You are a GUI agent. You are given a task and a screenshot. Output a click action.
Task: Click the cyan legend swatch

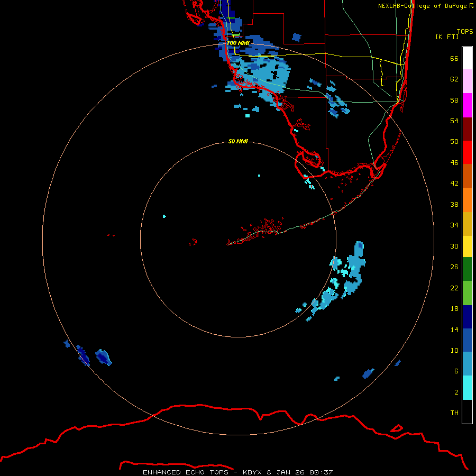point(467,388)
